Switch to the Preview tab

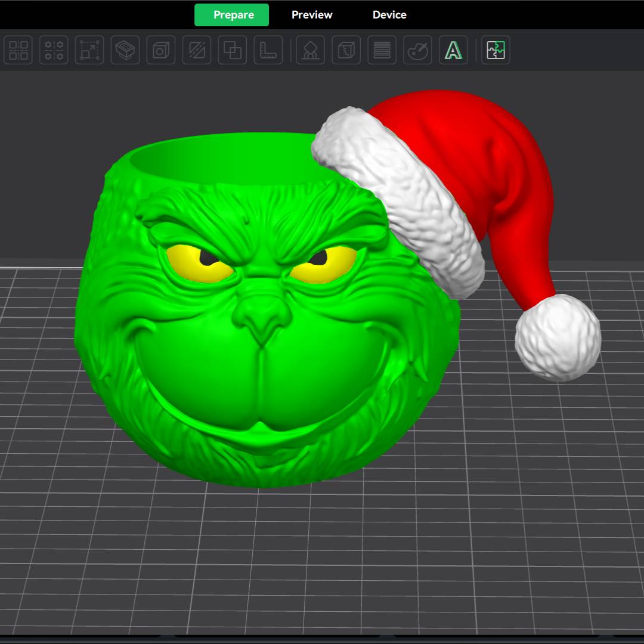pyautogui.click(x=311, y=14)
